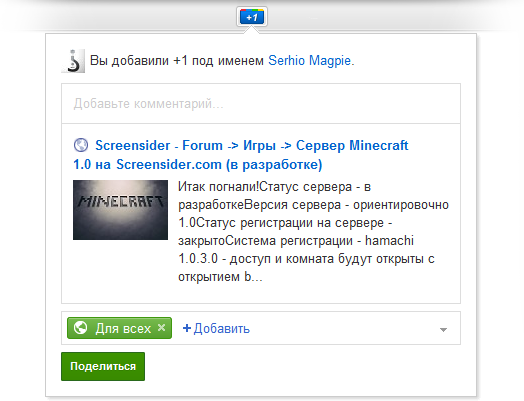The width and height of the screenshot is (524, 401).
Task: Remove the 'Для всех' chip with its X
Action: 161,327
